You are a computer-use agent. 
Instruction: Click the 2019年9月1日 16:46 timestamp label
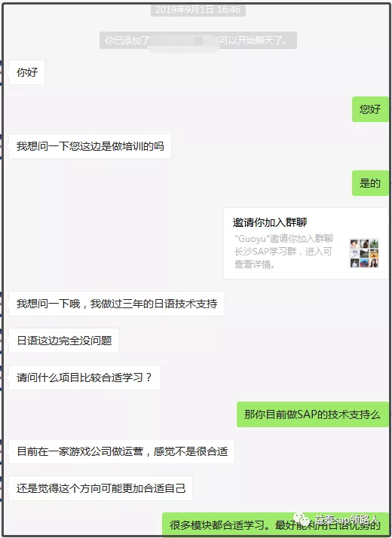tap(198, 10)
